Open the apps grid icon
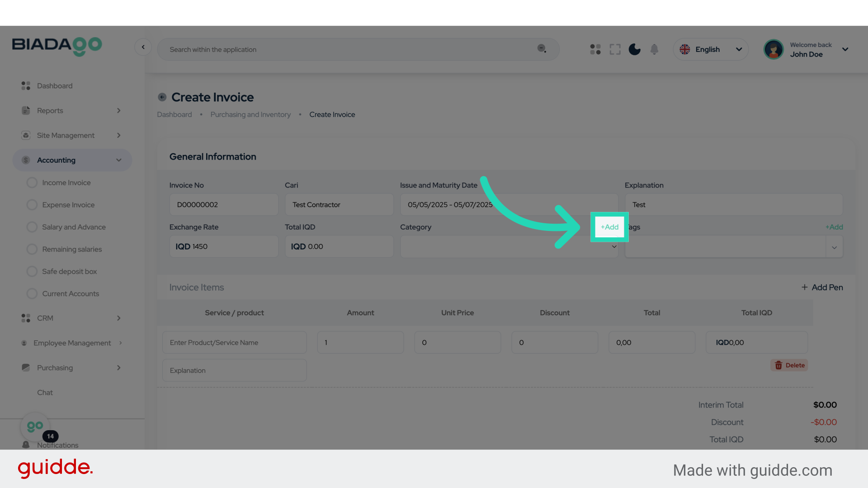 [x=595, y=49]
